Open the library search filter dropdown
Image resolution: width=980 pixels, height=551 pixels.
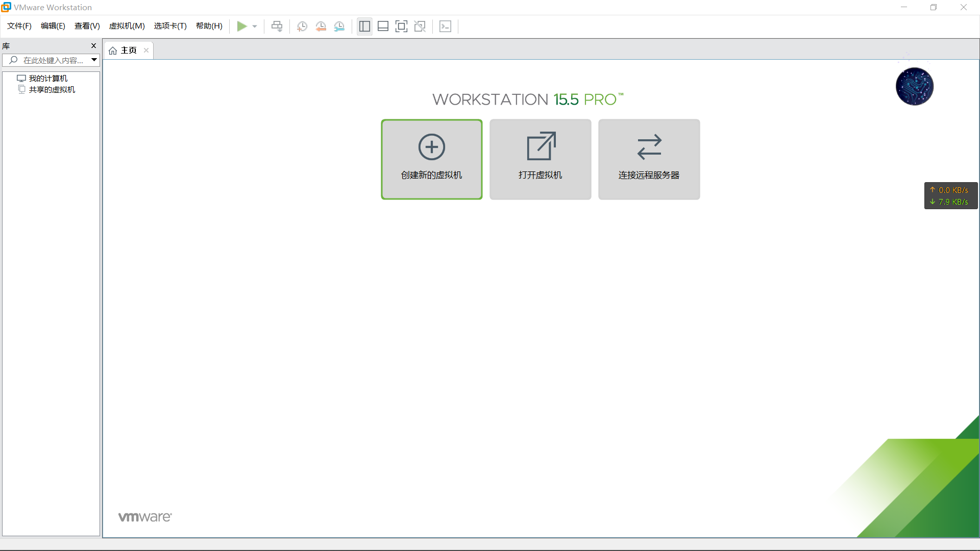pos(94,60)
